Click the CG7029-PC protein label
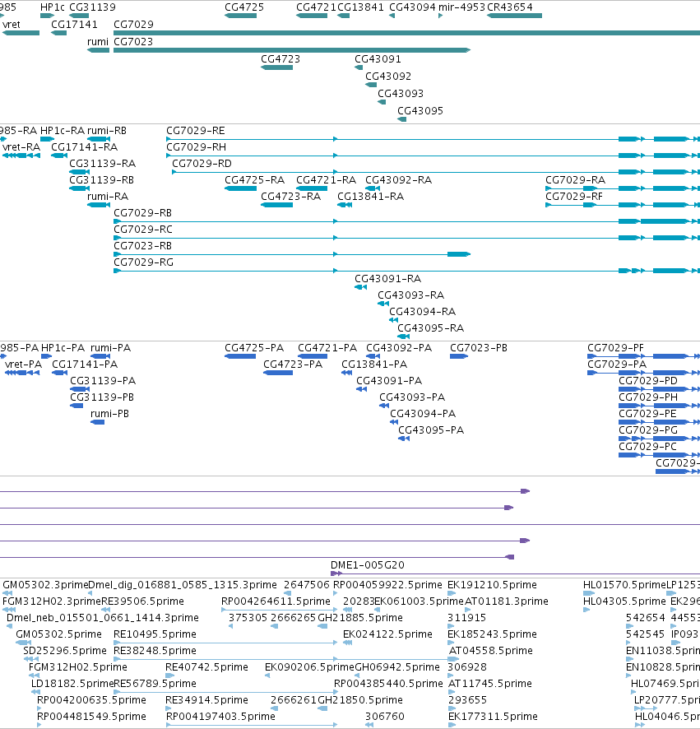700x729 pixels. (x=647, y=446)
